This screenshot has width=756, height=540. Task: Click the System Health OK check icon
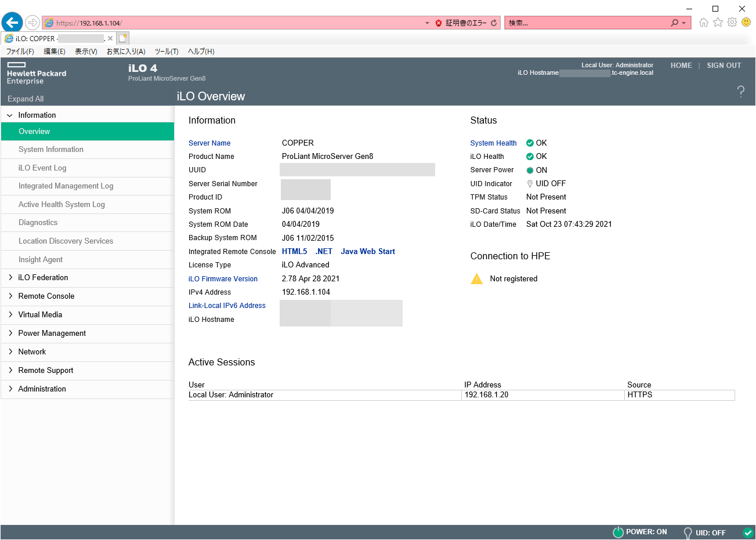click(x=530, y=143)
